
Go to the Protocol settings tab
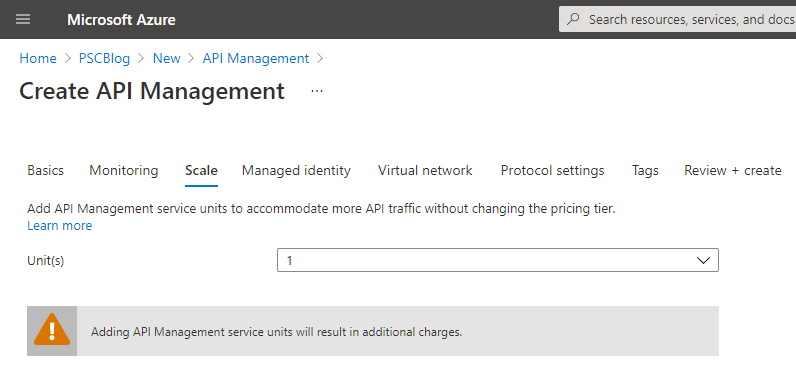(552, 171)
